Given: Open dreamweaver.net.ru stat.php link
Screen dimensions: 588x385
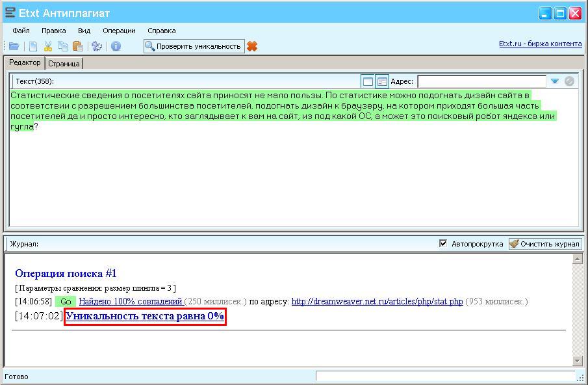Looking at the screenshot, I should pos(377,301).
